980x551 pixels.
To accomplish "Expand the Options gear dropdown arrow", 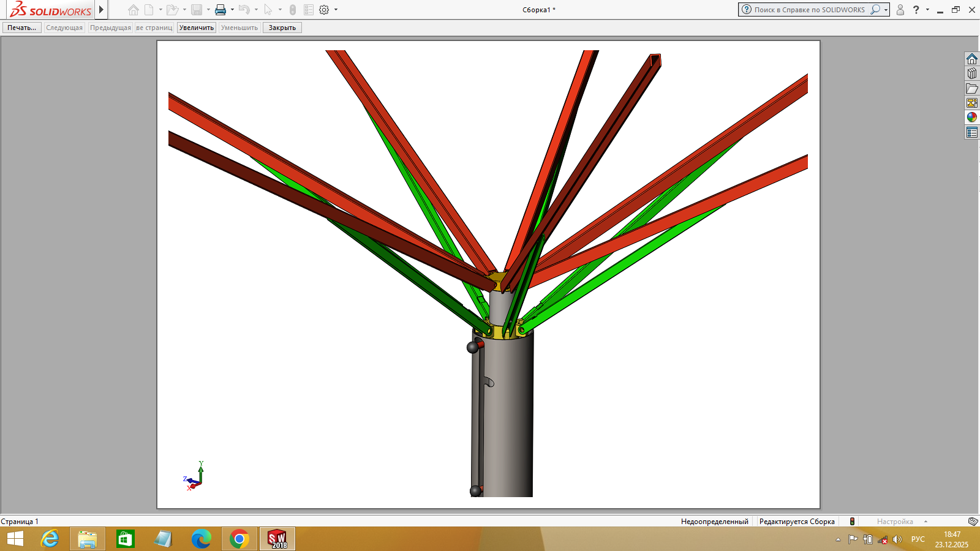I will coord(336,10).
